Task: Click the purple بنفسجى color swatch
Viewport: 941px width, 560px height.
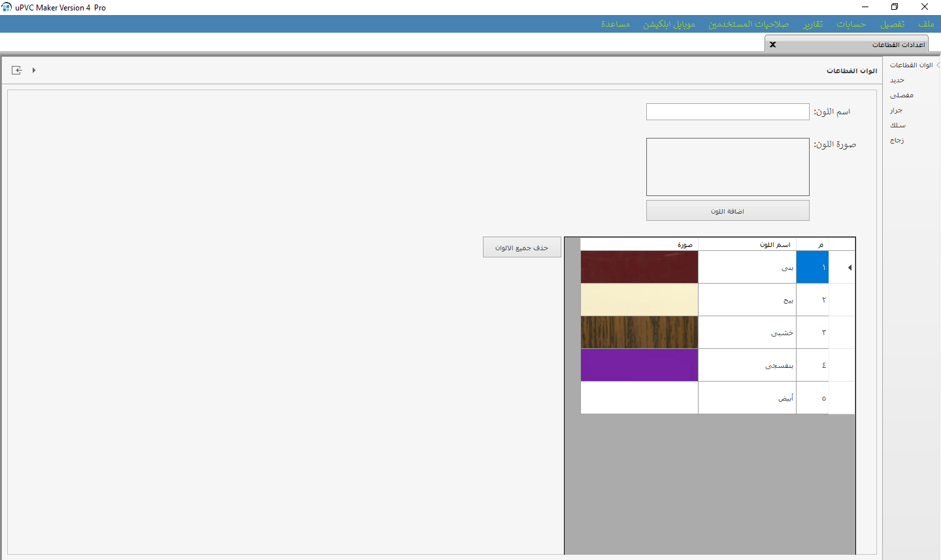Action: tap(639, 365)
